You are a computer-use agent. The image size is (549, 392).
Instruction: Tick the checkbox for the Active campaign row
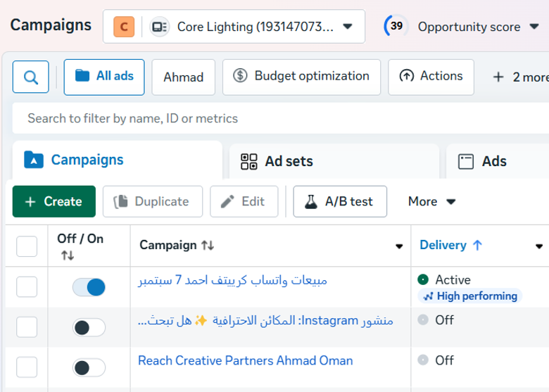27,286
